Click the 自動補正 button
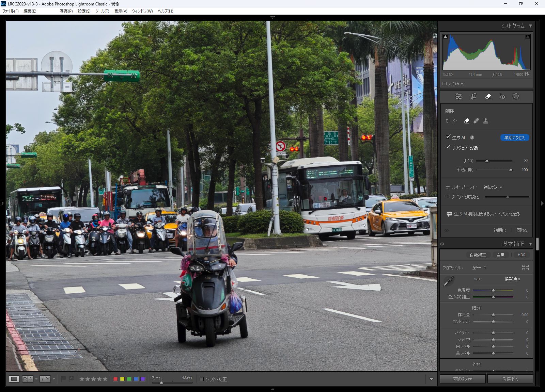Screen dimensions: 545x392 pos(478,255)
